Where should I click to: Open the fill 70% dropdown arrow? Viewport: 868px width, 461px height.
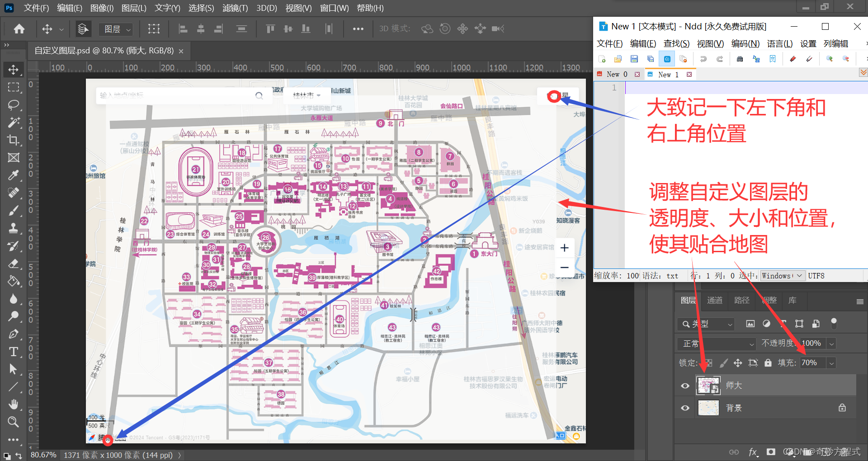[831, 362]
